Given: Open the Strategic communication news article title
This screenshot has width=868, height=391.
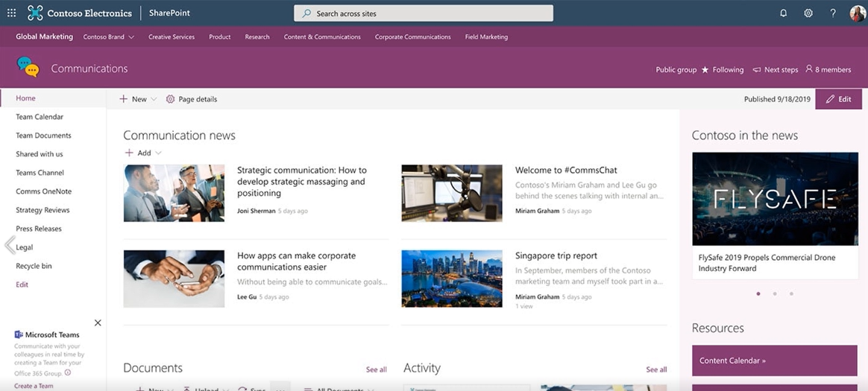Looking at the screenshot, I should click(x=302, y=182).
